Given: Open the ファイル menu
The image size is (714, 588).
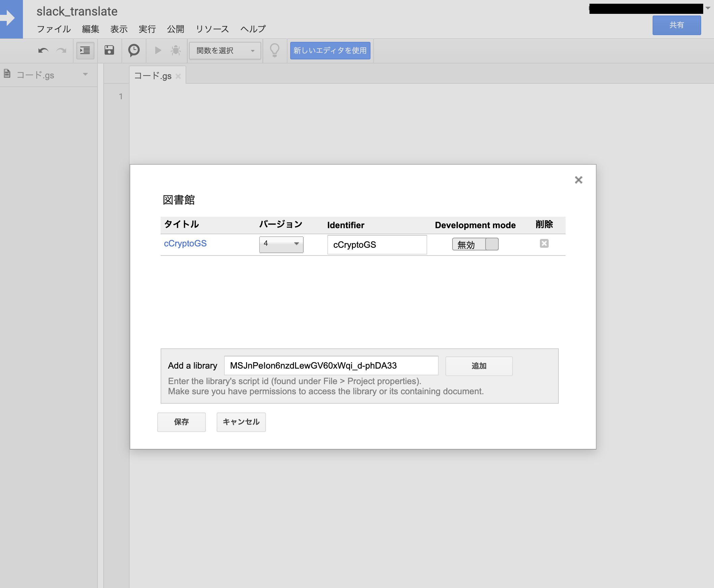Looking at the screenshot, I should [x=54, y=29].
